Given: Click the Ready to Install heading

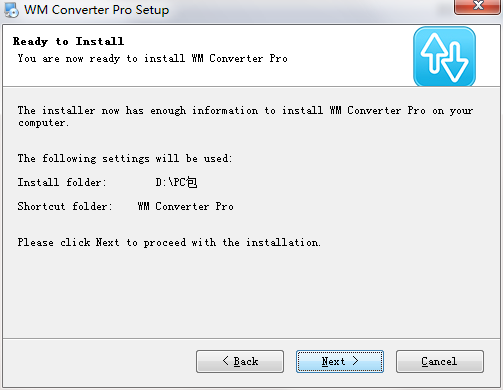Looking at the screenshot, I should 68,41.
